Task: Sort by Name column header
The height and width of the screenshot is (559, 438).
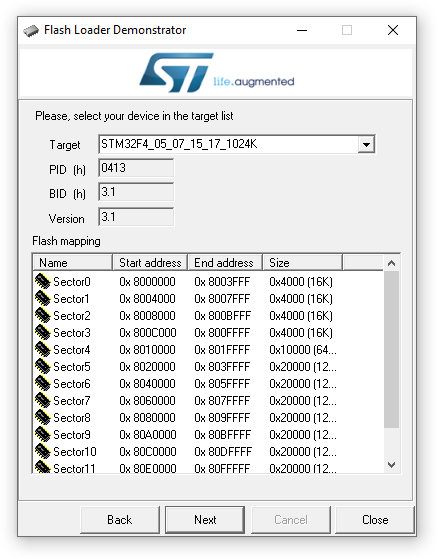Action: tap(73, 263)
